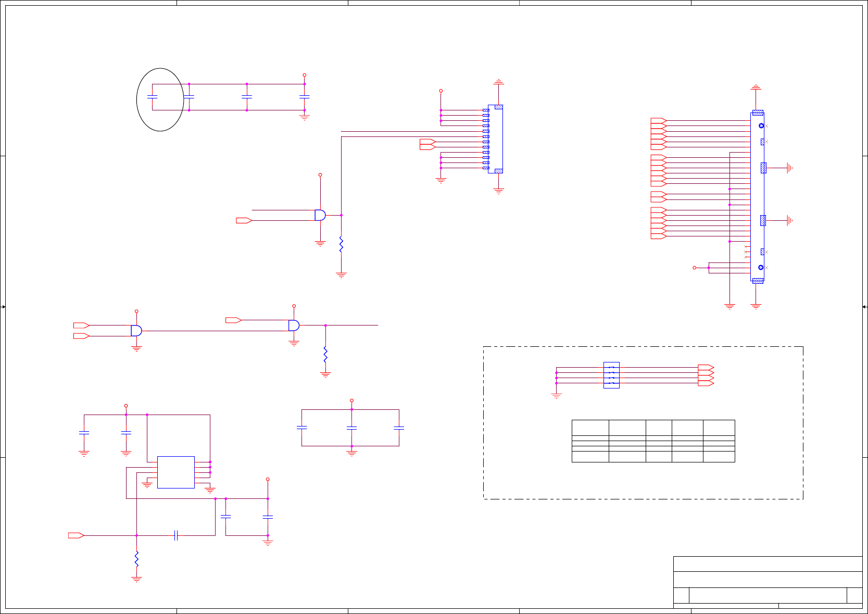Select the eight-pin IC rectangle symbol
This screenshot has width=868, height=614.
click(176, 472)
